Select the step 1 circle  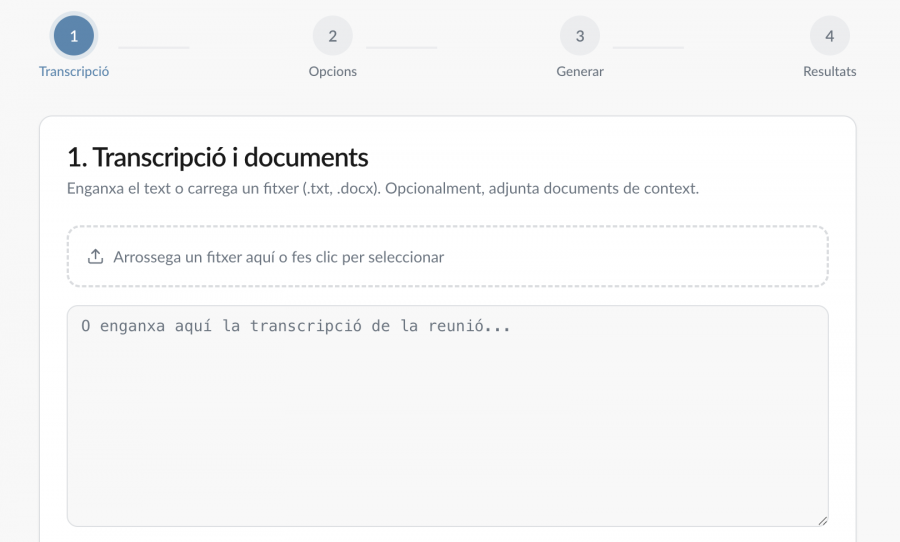coord(74,37)
